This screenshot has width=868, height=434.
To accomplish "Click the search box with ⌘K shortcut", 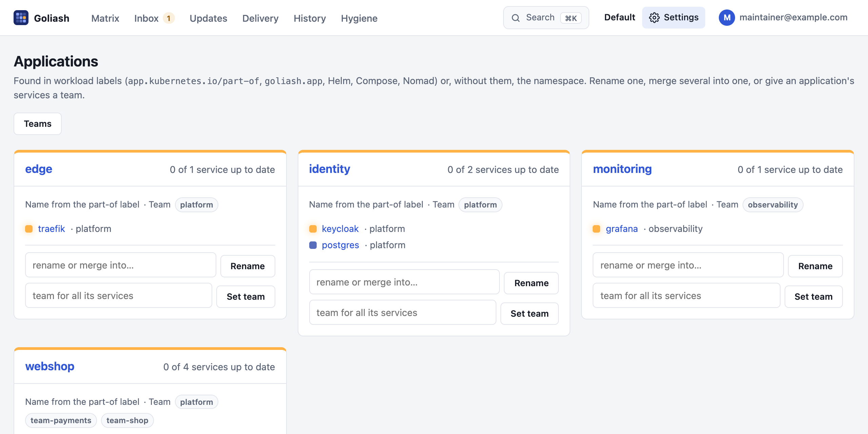I will click(x=546, y=18).
